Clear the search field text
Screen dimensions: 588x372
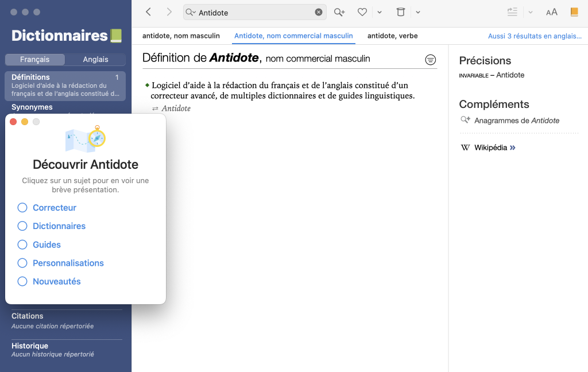[x=319, y=12]
